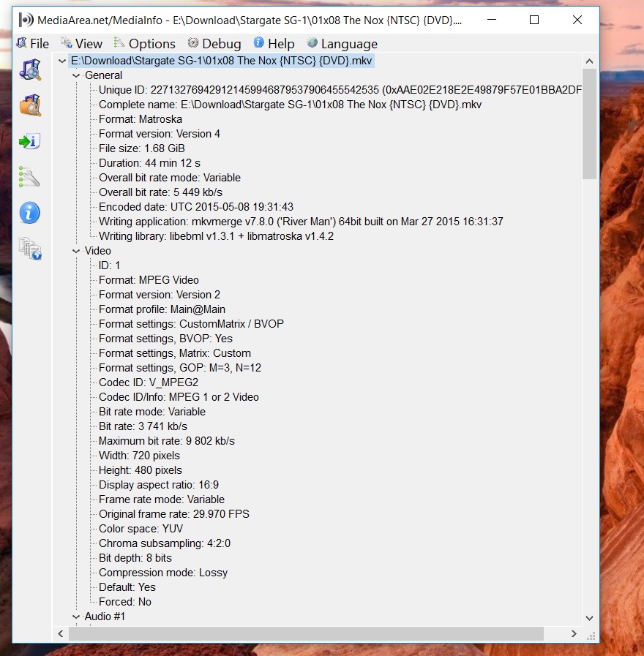Select the 'Overall bit rate: 5 449 kb/s' row

coord(160,192)
